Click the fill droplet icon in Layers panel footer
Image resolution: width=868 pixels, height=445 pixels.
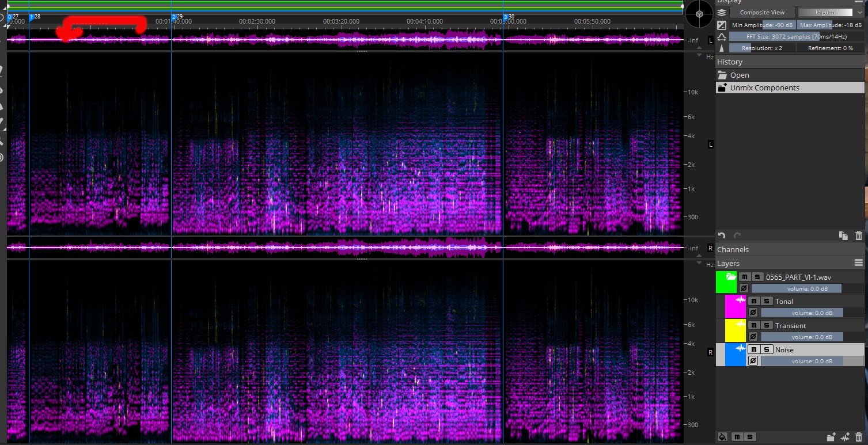coord(722,437)
